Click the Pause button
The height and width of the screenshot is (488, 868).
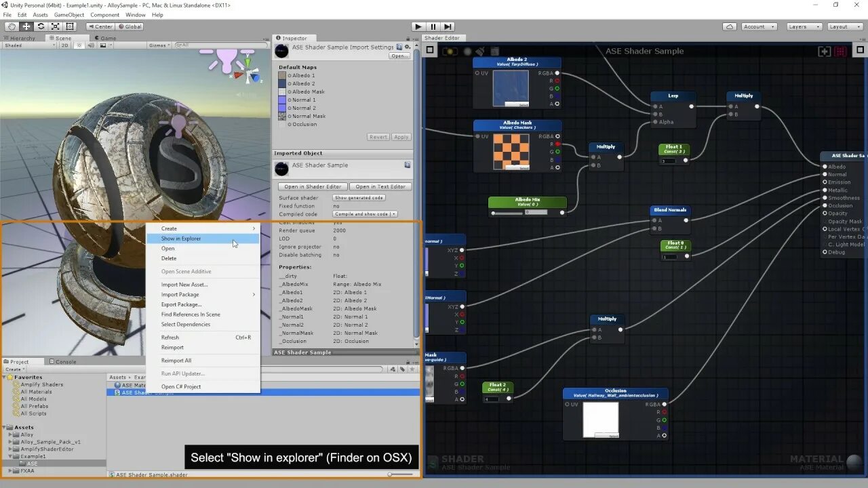click(433, 26)
